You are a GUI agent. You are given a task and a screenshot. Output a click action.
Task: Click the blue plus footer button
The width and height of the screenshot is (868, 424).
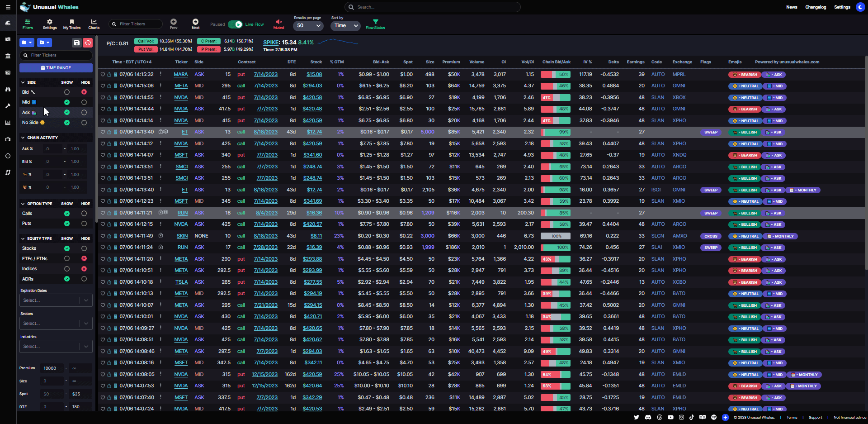click(x=725, y=417)
